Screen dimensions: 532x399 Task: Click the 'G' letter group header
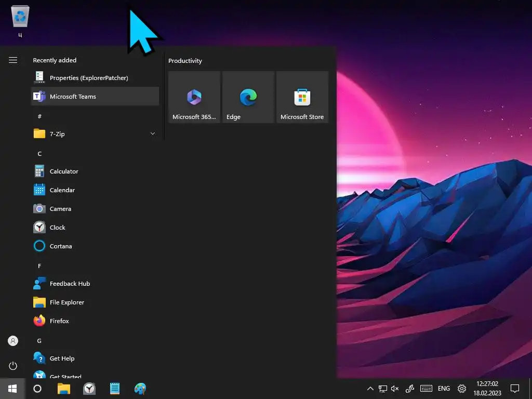39,341
